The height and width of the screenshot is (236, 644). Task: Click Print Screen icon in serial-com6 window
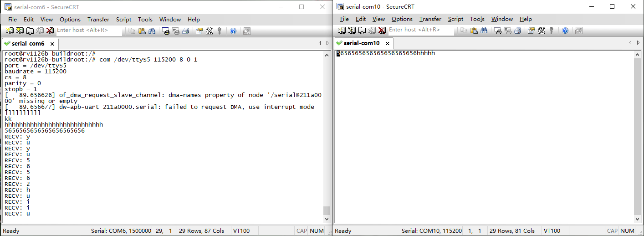pos(166,31)
